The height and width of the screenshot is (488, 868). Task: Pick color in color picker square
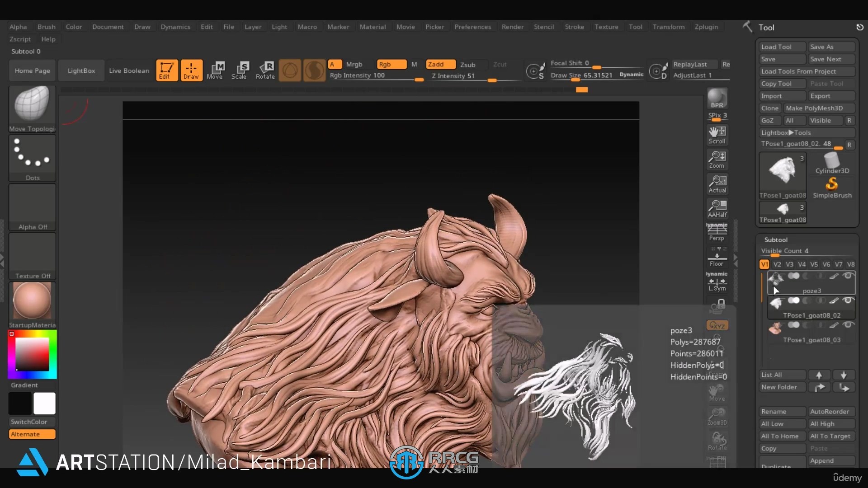click(x=32, y=354)
